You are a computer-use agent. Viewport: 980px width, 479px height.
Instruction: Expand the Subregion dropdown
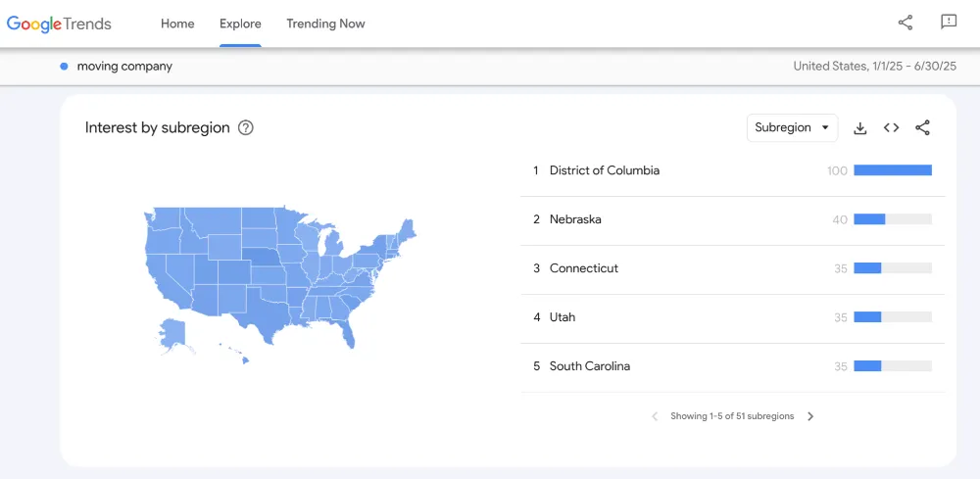(x=792, y=127)
